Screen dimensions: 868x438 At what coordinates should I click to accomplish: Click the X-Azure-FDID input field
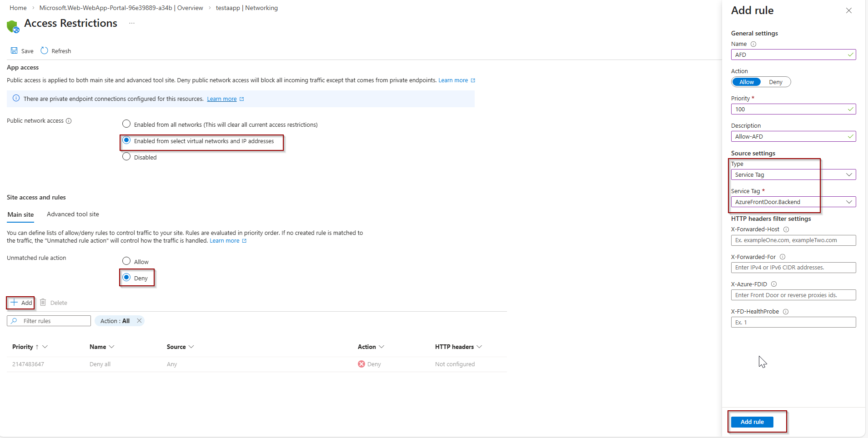coord(793,295)
